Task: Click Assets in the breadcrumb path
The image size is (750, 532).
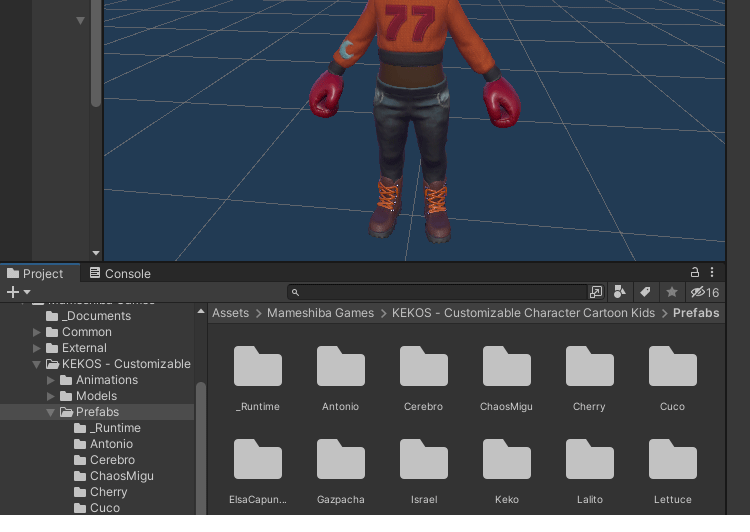Action: pyautogui.click(x=231, y=313)
